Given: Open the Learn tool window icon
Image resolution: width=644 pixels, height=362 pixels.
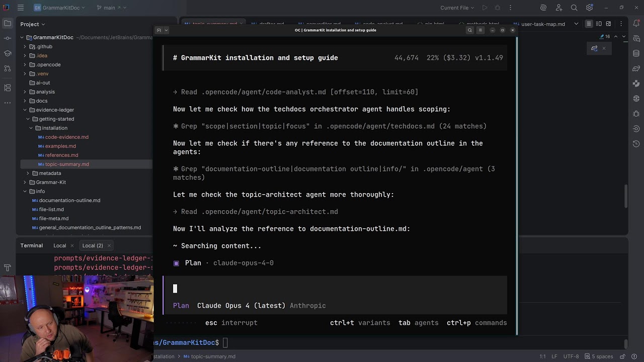Looking at the screenshot, I should 8,53.
